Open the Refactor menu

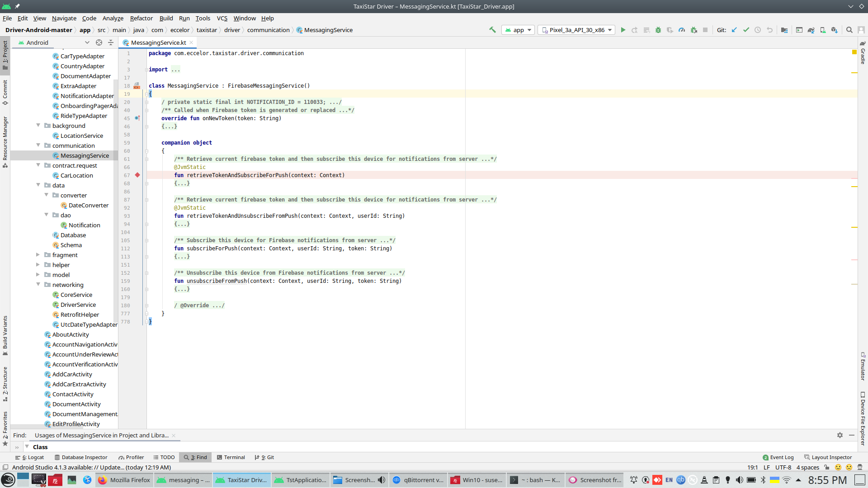click(x=141, y=19)
